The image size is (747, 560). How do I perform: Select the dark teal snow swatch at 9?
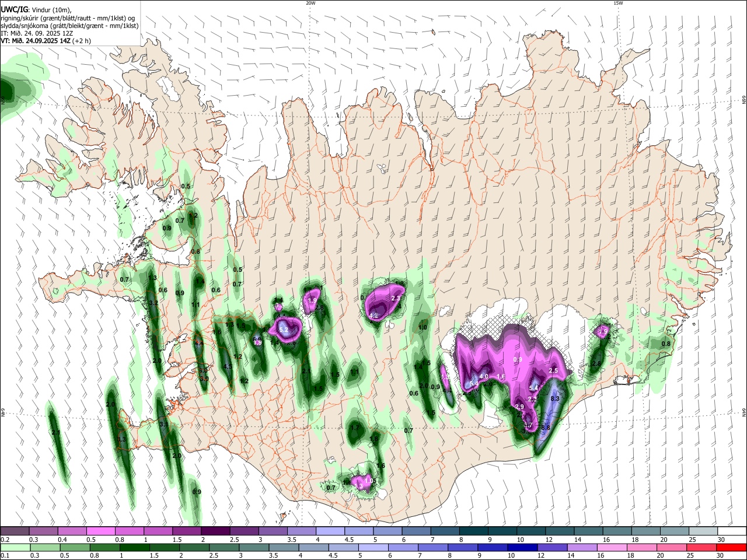(x=502, y=531)
